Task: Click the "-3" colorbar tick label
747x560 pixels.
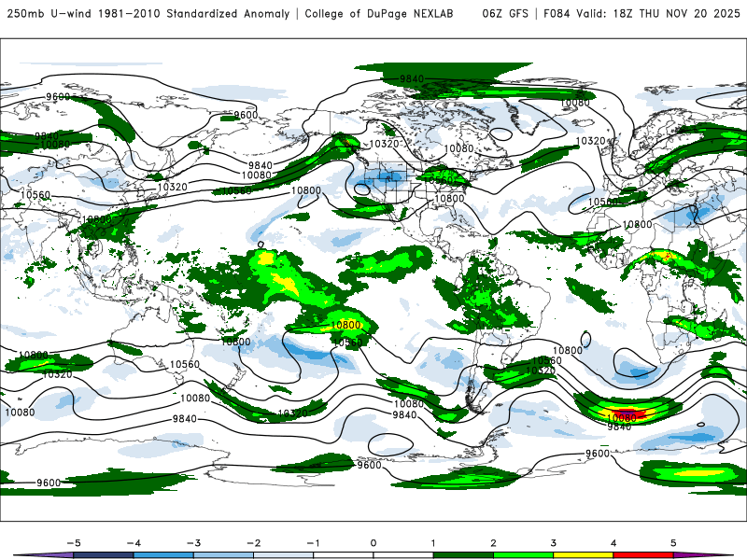Action: pyautogui.click(x=193, y=543)
